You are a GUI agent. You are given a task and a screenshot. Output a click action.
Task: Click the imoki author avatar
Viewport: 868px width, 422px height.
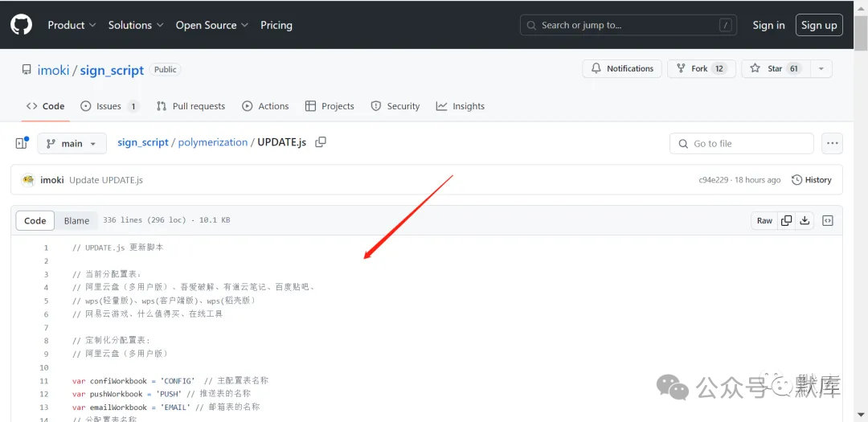(x=28, y=180)
